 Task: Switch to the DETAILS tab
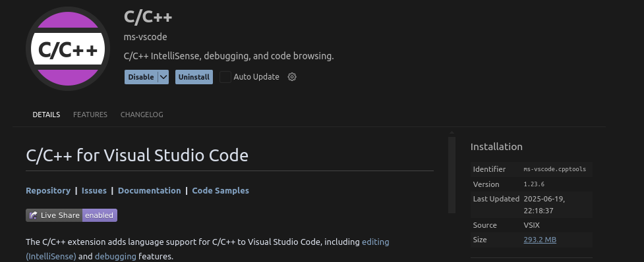pos(46,115)
